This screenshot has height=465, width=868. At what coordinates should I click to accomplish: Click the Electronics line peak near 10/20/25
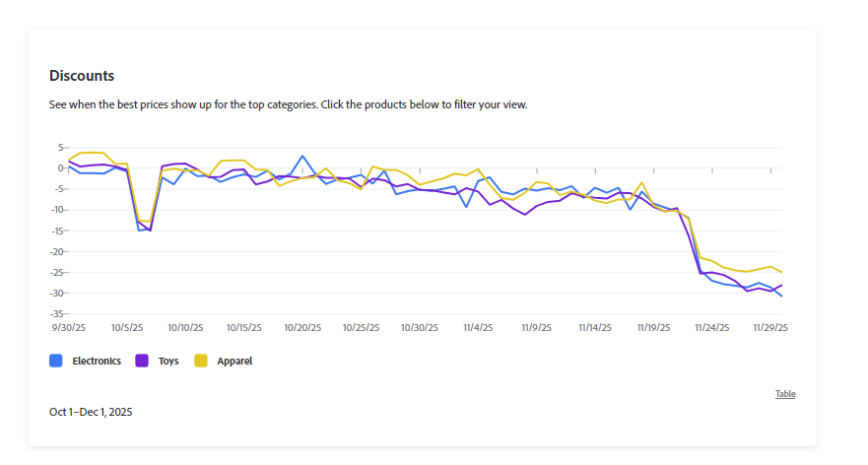coord(302,156)
